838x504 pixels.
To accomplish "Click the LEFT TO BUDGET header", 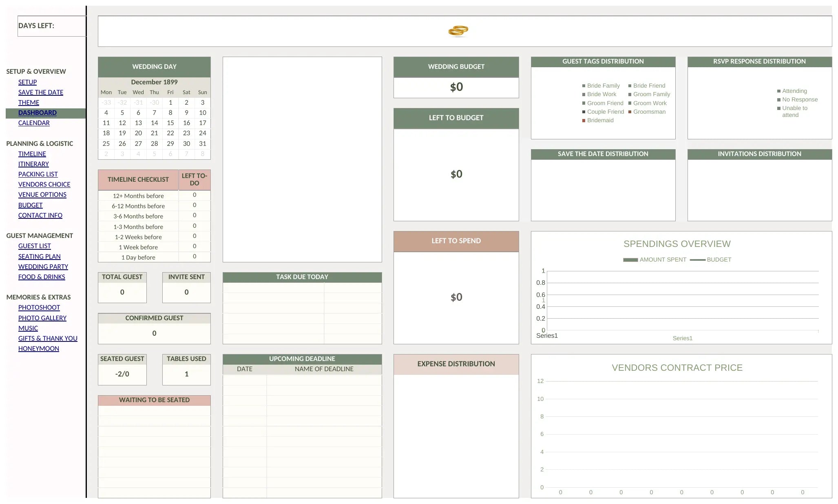I will click(456, 118).
